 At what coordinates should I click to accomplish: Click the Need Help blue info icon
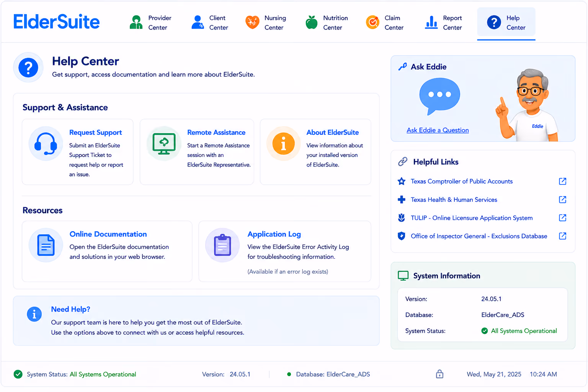(34, 314)
